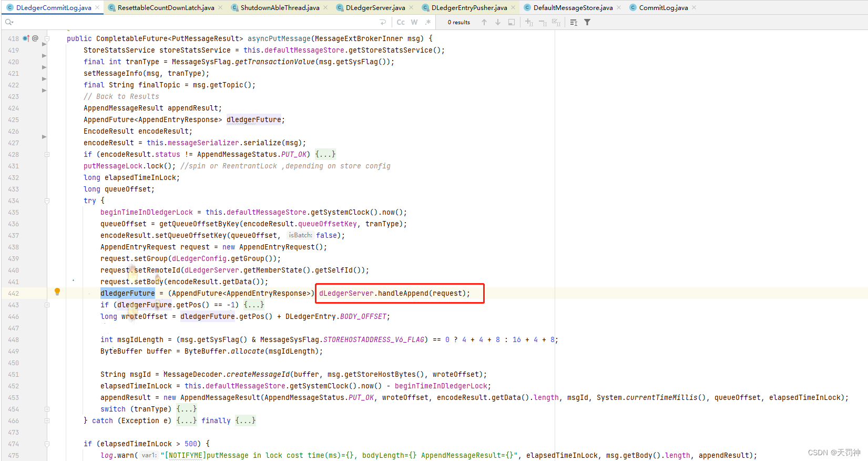Click 'beginTimeInDledgerLock' at start of line 435

pyautogui.click(x=147, y=212)
